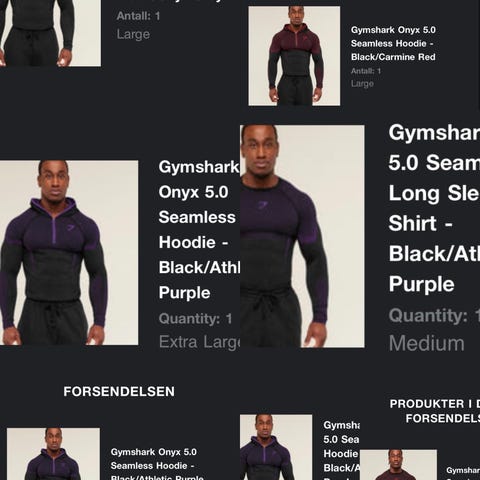
Task: Click 'Antall: 1' under the Carmine Red hoodie
Action: (366, 71)
